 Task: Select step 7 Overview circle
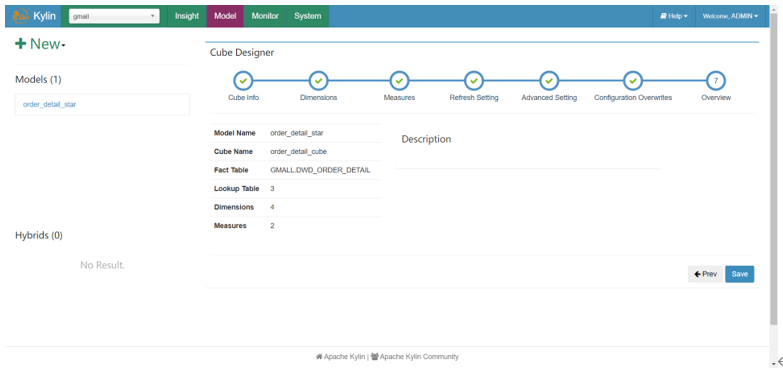(716, 80)
